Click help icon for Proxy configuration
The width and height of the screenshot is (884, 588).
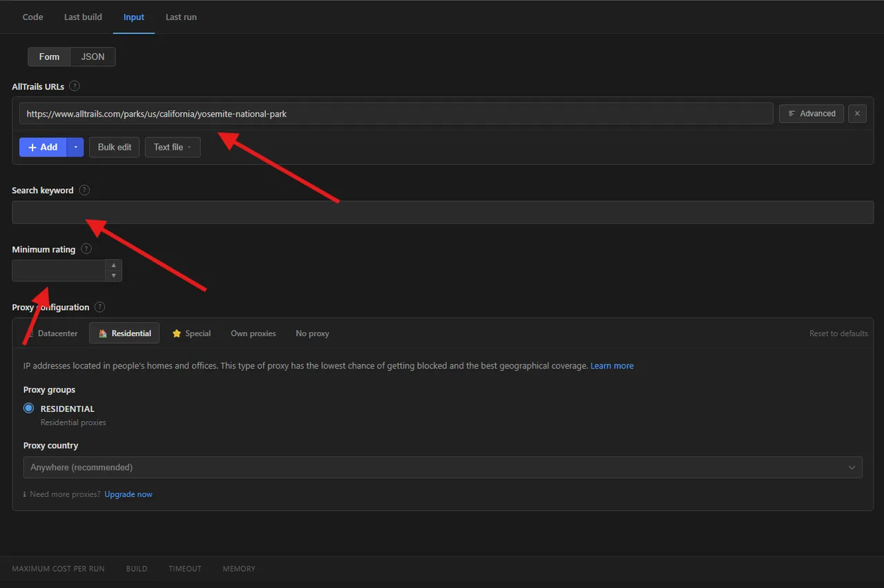point(100,307)
